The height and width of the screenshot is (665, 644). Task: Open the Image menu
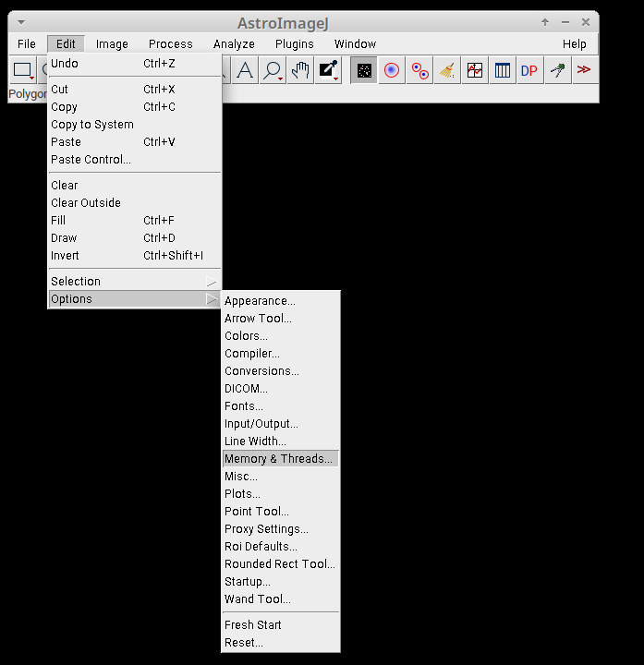(x=112, y=44)
